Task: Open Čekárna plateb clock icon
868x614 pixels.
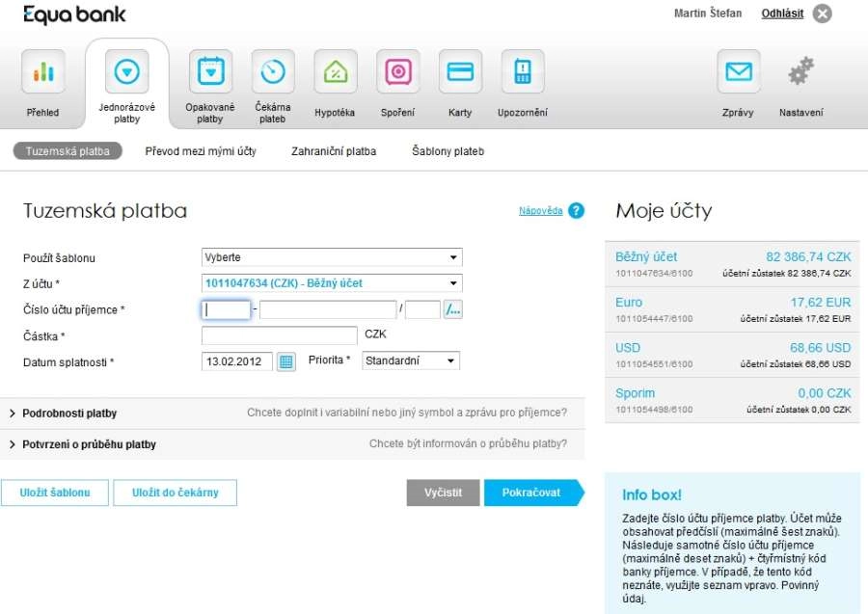Action: (x=273, y=71)
